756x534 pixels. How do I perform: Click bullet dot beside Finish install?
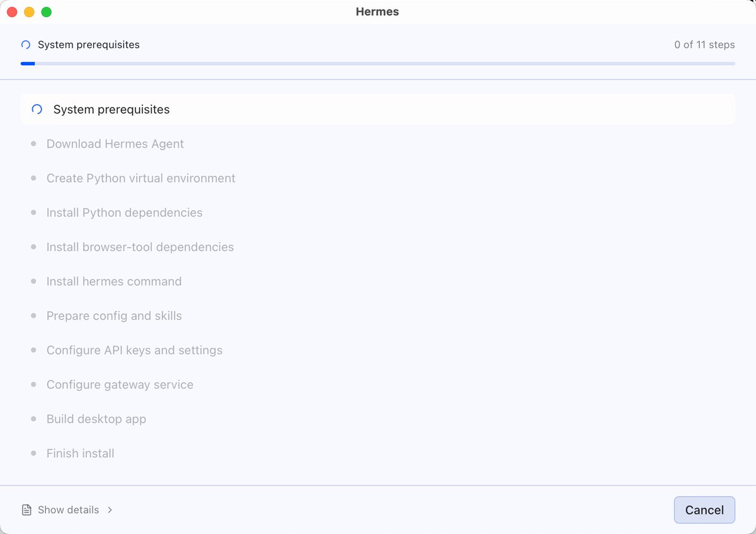pos(33,453)
